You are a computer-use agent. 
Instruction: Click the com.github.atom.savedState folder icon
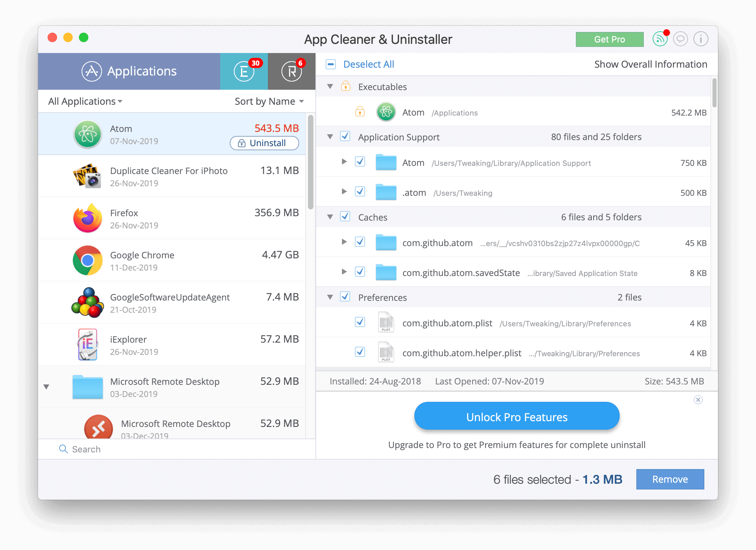click(386, 272)
